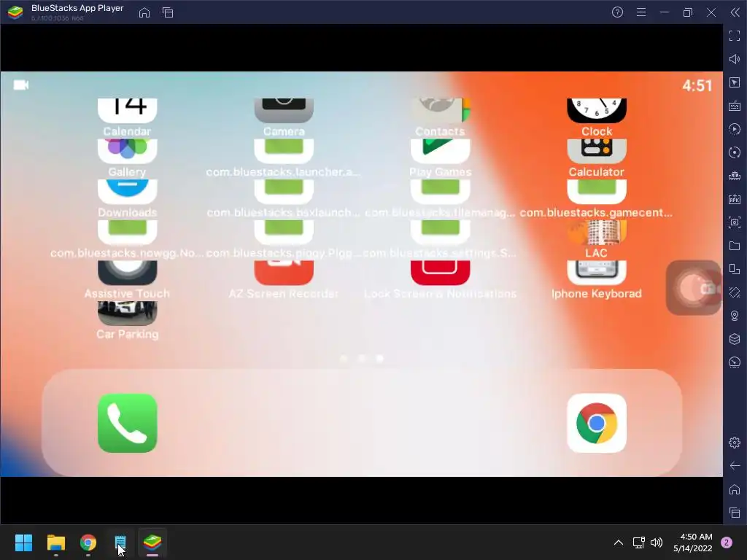
Task: Tap the floating screen recorder bubble
Action: (x=694, y=287)
